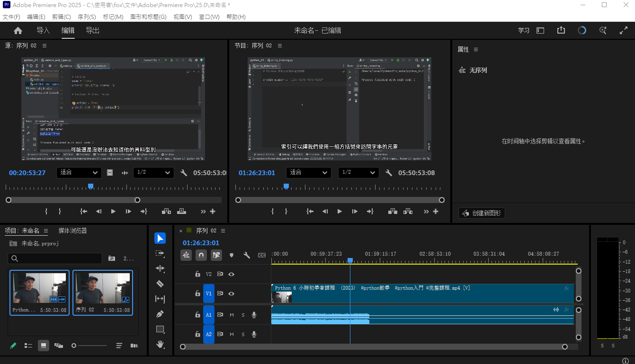Open Source monitor playback resolution dropdown
The image size is (635, 364).
[153, 173]
